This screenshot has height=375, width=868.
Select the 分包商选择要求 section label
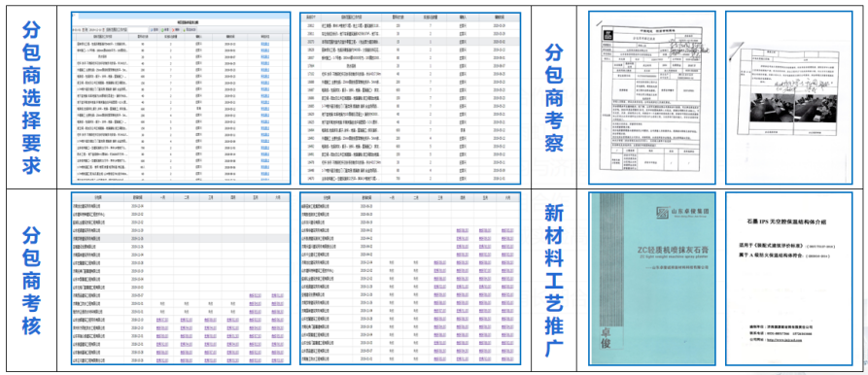click(31, 98)
